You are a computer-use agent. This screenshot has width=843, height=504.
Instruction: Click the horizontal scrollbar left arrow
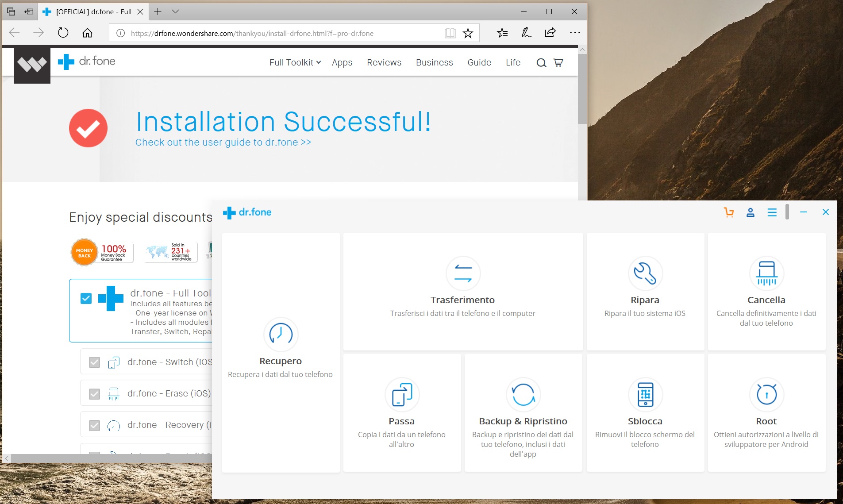pyautogui.click(x=7, y=458)
